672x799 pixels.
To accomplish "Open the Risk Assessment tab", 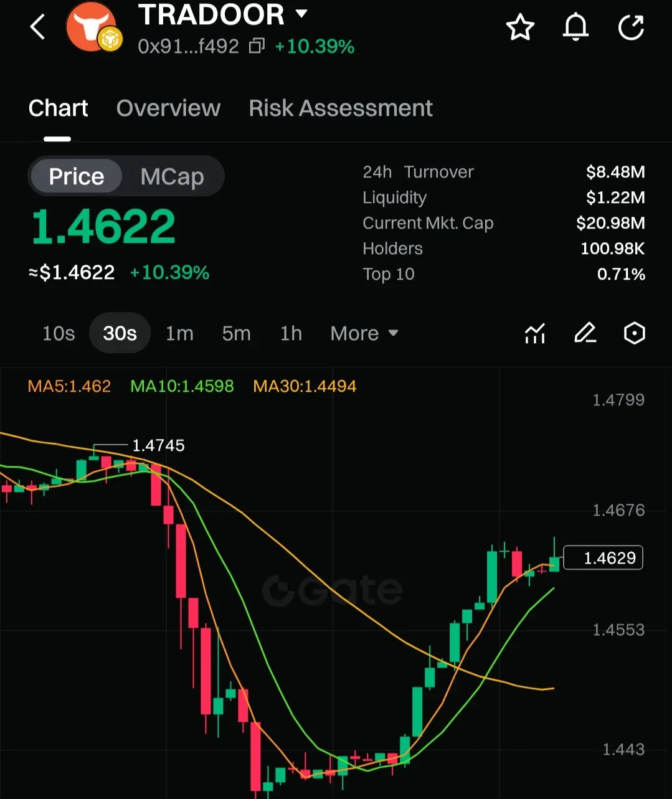I will click(341, 108).
